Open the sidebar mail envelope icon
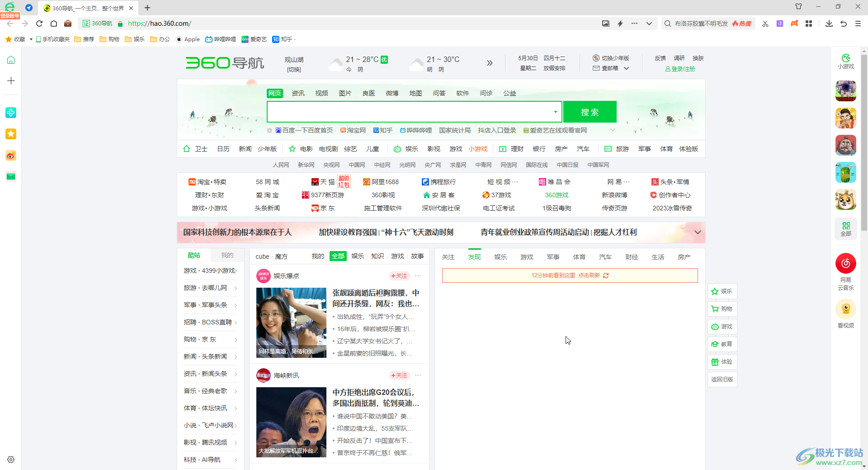 [11, 176]
